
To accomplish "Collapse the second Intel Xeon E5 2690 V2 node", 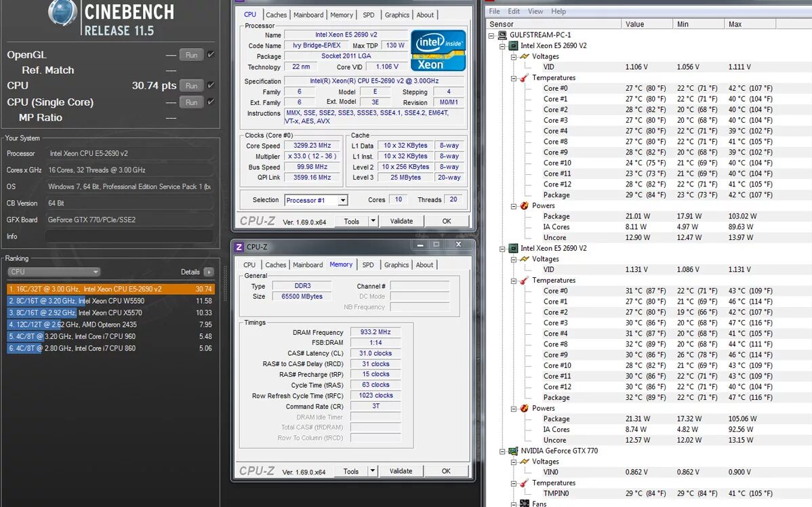I will (x=502, y=249).
